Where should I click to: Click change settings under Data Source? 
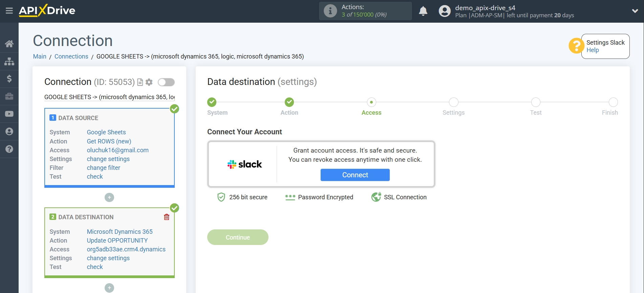point(108,159)
